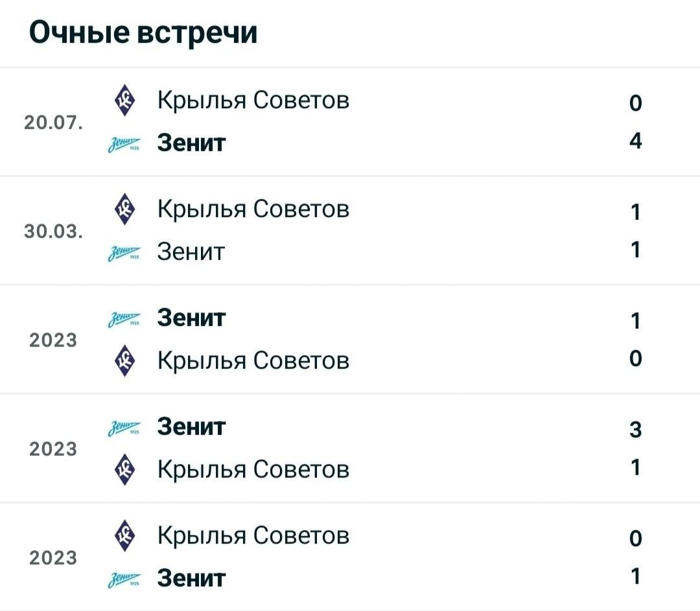The image size is (700, 611).
Task: Open bold Зенит name in the 3–1 match
Action: click(191, 426)
